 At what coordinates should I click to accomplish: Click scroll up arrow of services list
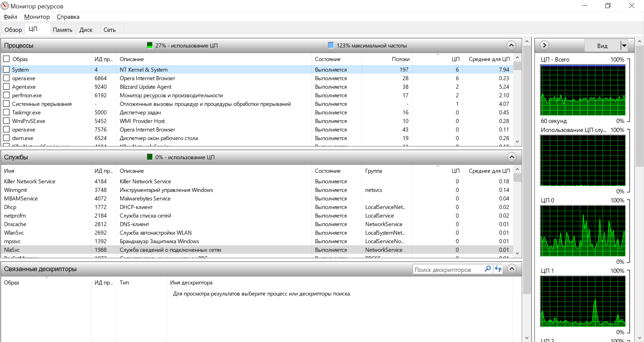(517, 169)
